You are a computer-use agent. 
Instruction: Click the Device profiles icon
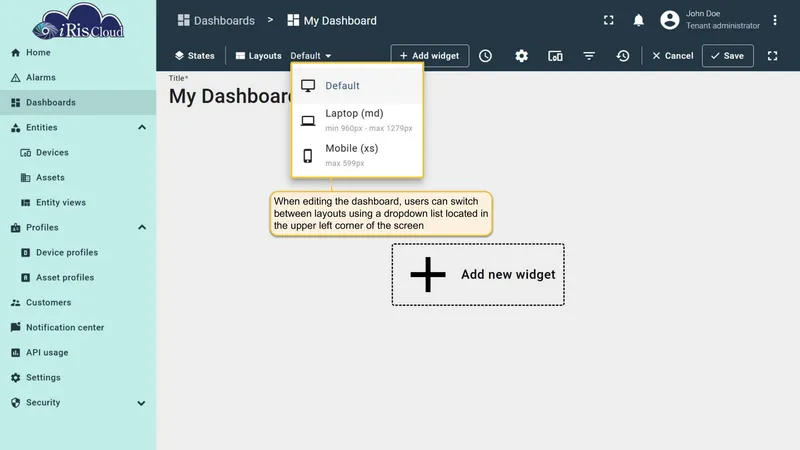click(25, 253)
